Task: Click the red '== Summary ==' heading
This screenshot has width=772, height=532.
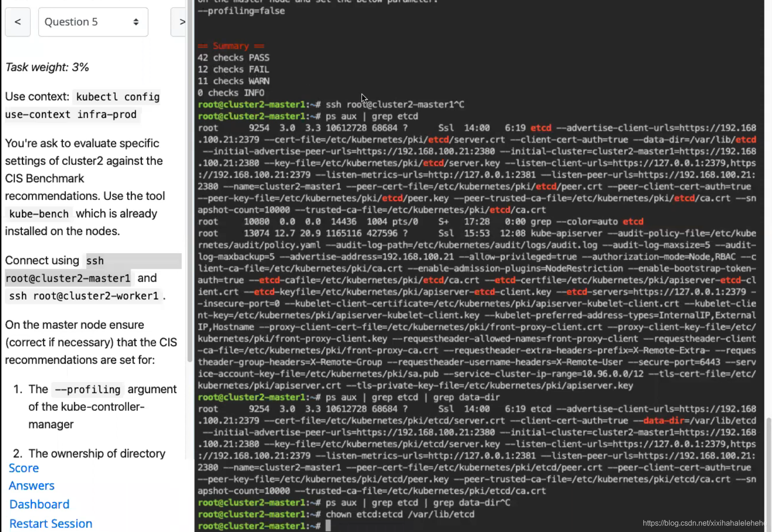Action: coord(231,46)
